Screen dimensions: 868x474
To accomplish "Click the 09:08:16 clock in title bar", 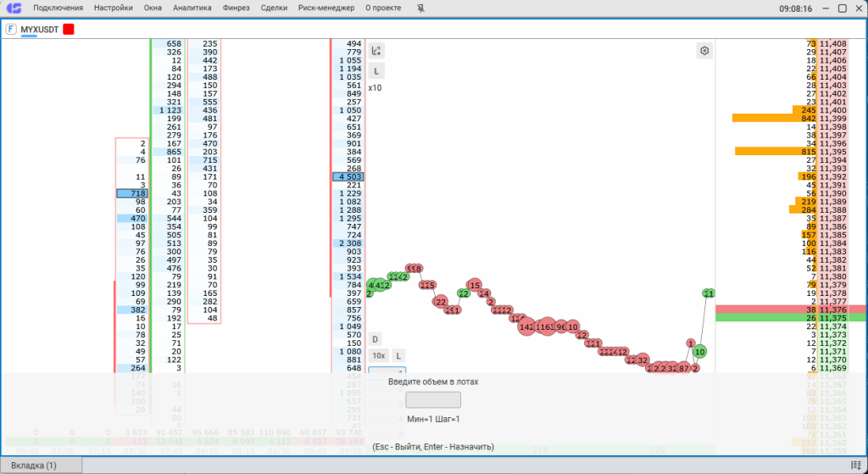I will (795, 8).
